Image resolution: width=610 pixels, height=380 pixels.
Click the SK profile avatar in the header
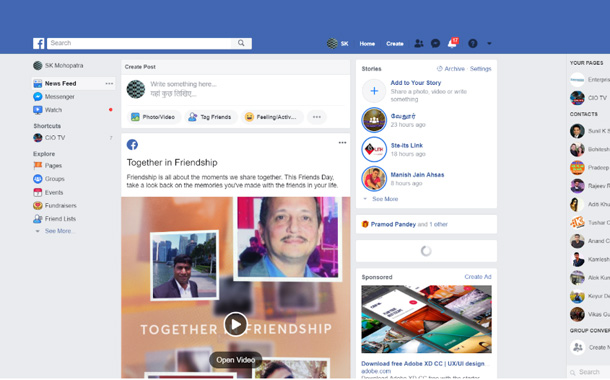[x=332, y=43]
